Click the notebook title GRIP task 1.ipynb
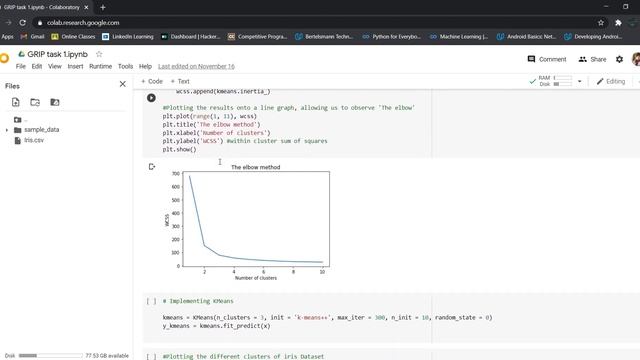The image size is (640, 360). 58,54
